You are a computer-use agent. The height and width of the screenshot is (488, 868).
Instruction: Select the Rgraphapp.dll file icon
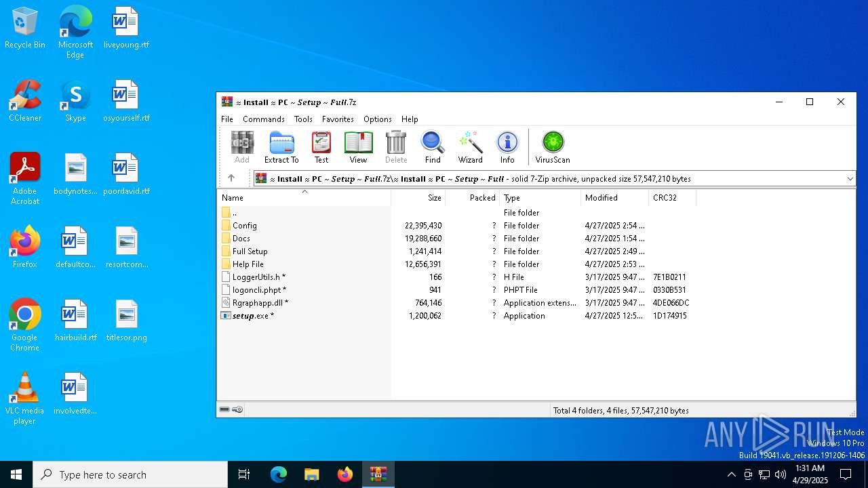coord(226,302)
